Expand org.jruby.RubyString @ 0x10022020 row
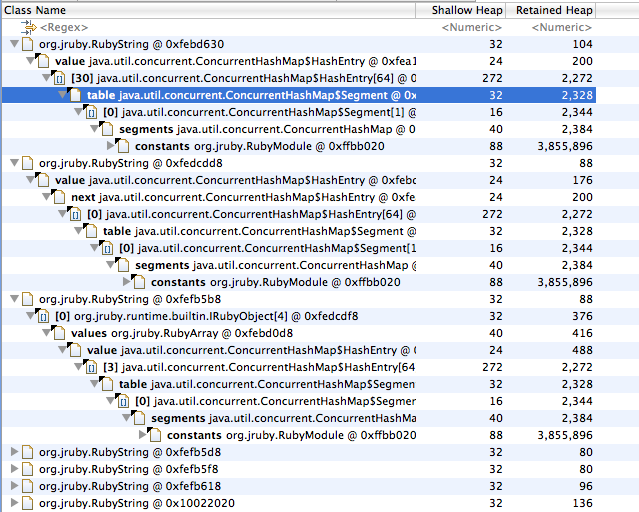639x512 pixels. [x=15, y=502]
